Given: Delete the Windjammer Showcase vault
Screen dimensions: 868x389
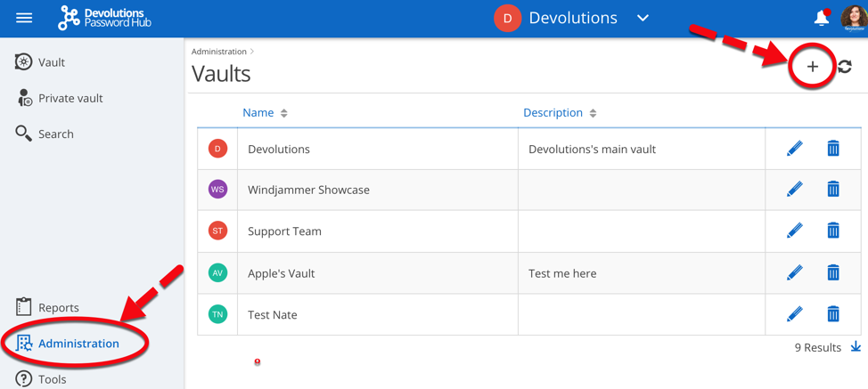Looking at the screenshot, I should click(832, 189).
